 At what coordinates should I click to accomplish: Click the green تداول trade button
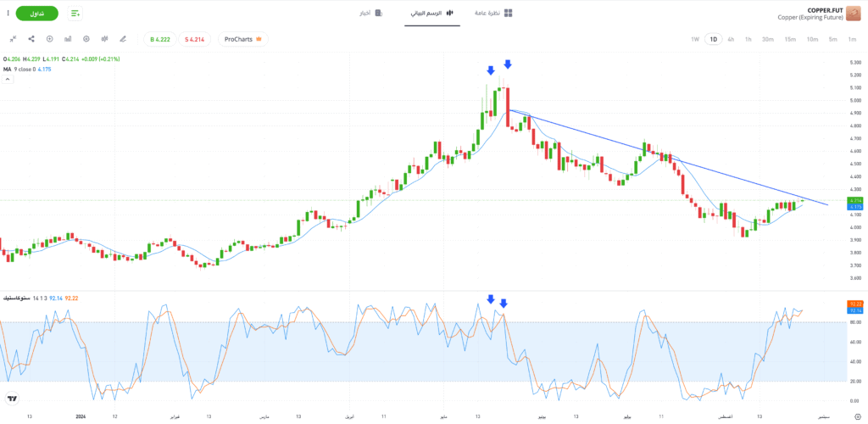37,14
